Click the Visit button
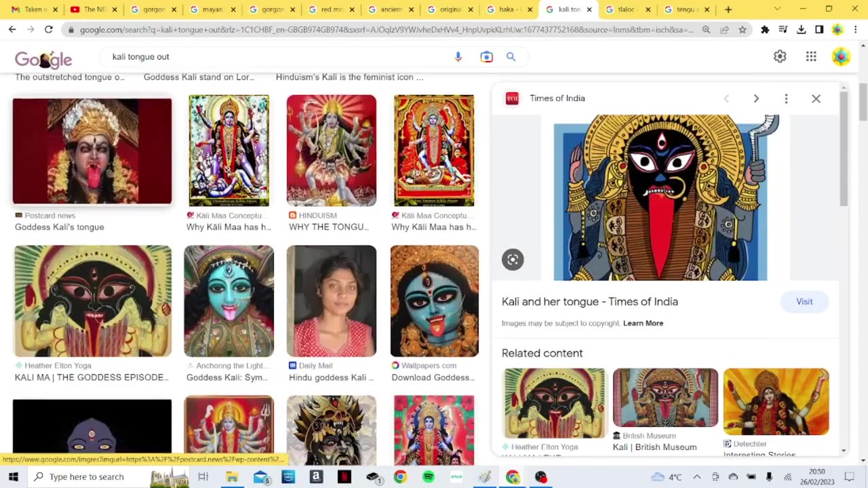The height and width of the screenshot is (488, 868). [804, 302]
